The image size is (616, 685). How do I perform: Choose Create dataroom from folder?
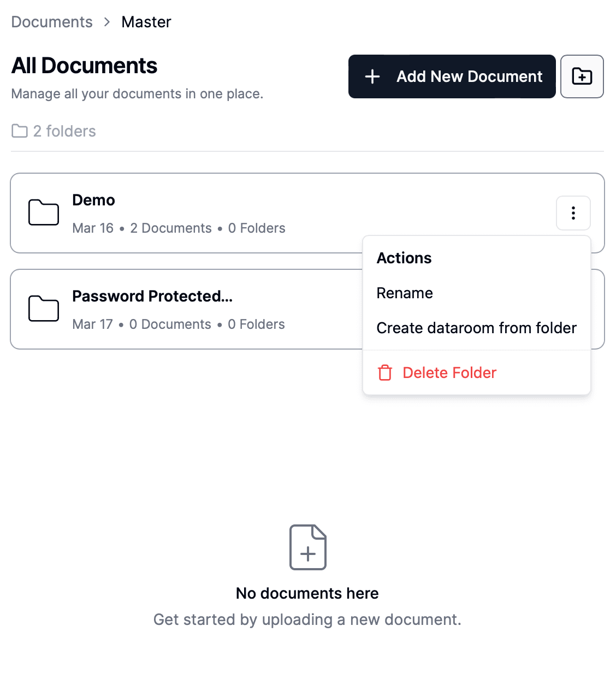[476, 328]
